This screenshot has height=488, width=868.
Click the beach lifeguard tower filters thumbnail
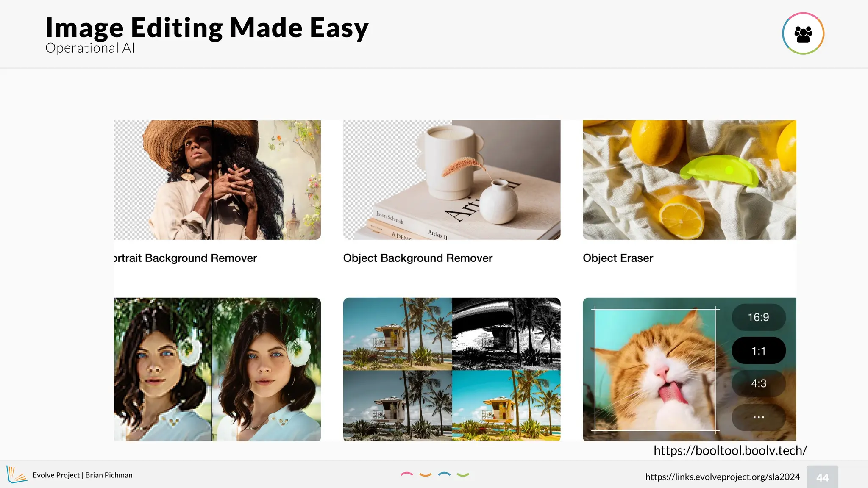click(x=452, y=369)
